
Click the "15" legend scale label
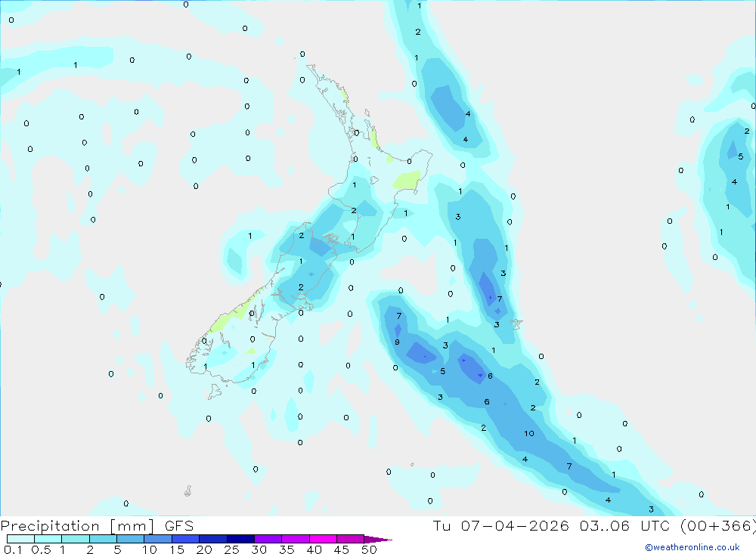(x=177, y=549)
